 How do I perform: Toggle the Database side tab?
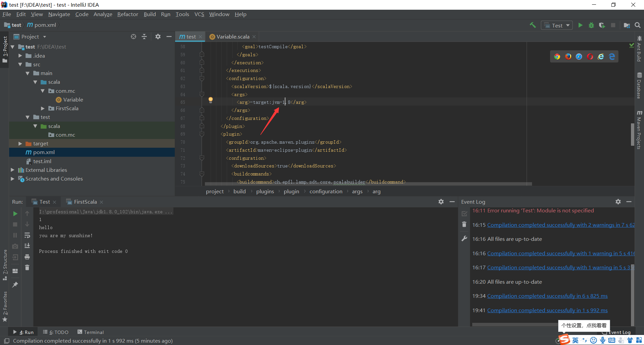coord(639,85)
